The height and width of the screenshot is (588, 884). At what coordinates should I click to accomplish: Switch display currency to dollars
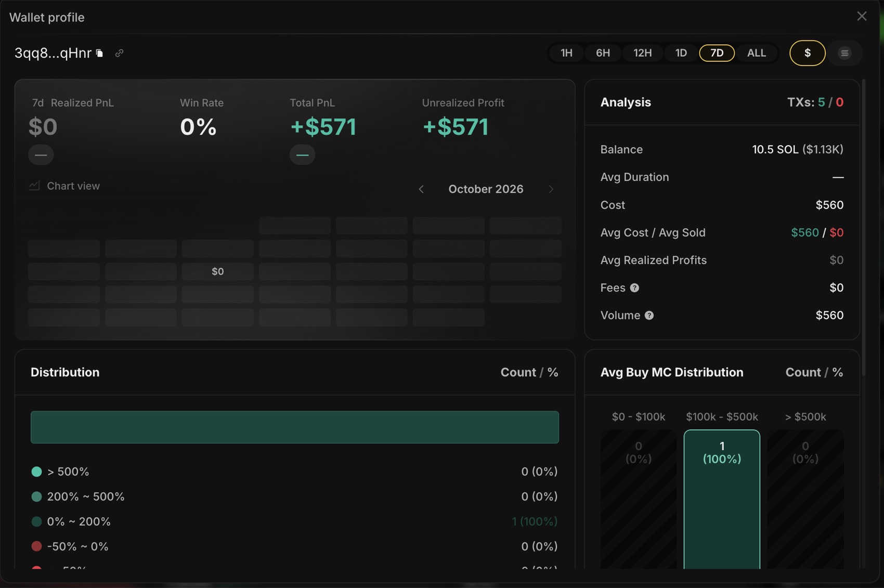tap(807, 53)
